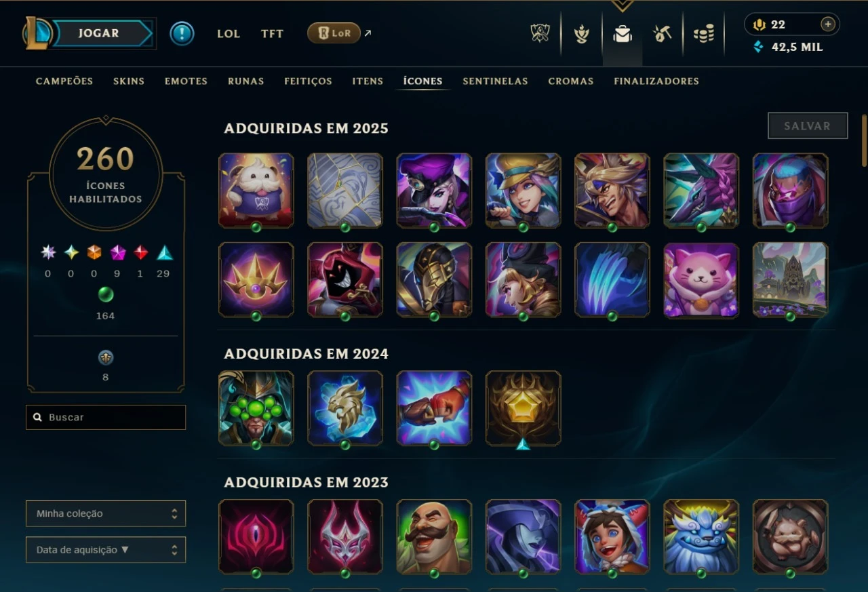Select the Mastery crest icon in 2024
The image size is (868, 592).
point(523,408)
